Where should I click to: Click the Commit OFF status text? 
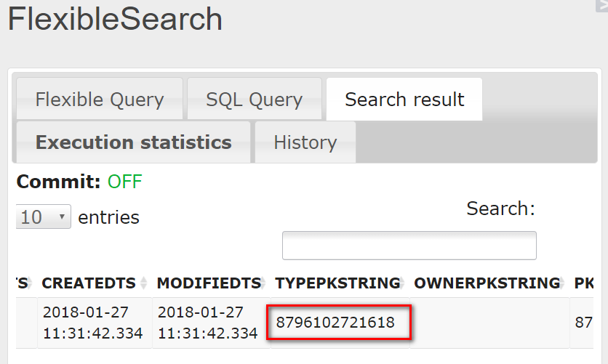coord(125,182)
